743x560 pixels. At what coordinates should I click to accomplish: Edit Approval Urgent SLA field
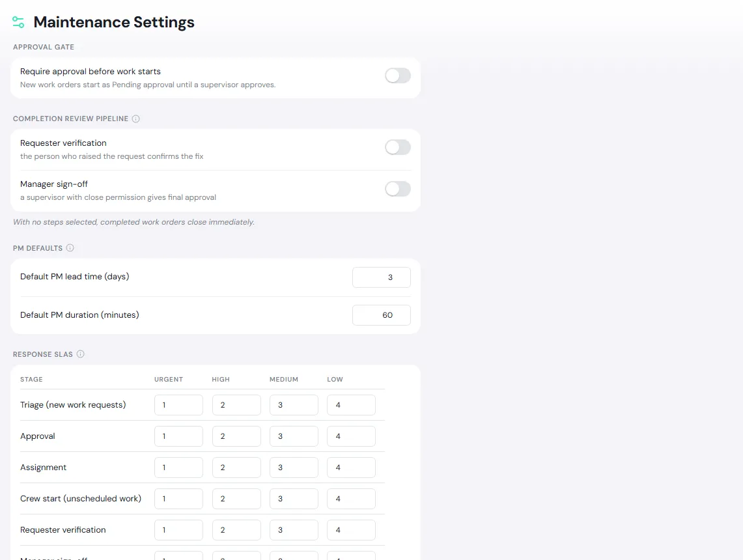178,436
